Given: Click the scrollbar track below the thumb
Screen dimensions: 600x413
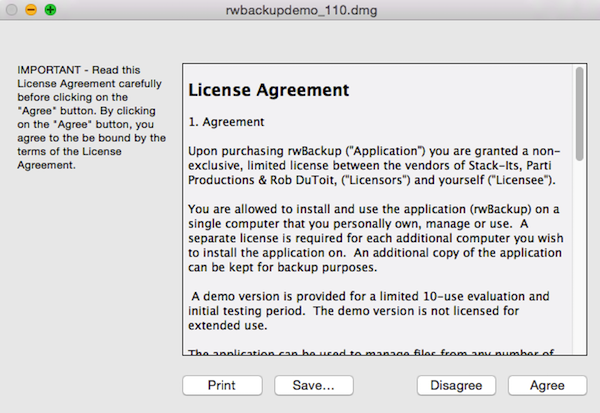Looking at the screenshot, I should coord(579,260).
